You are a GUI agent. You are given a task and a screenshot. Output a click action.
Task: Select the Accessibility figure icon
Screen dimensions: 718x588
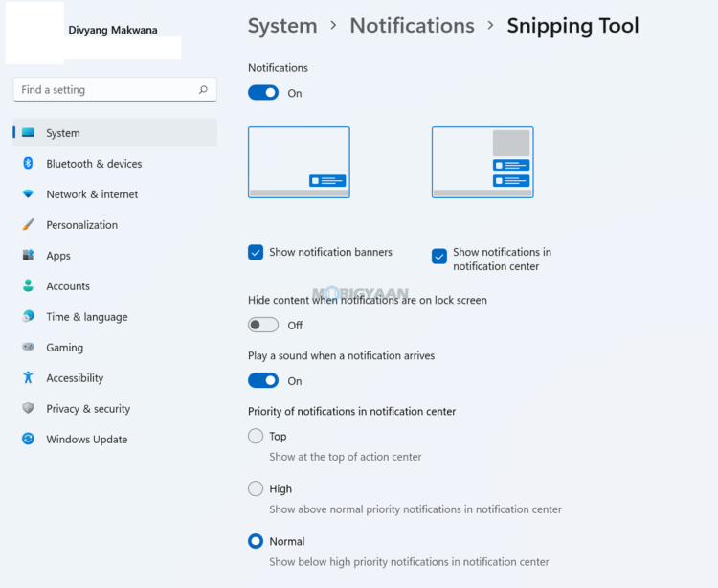click(28, 377)
